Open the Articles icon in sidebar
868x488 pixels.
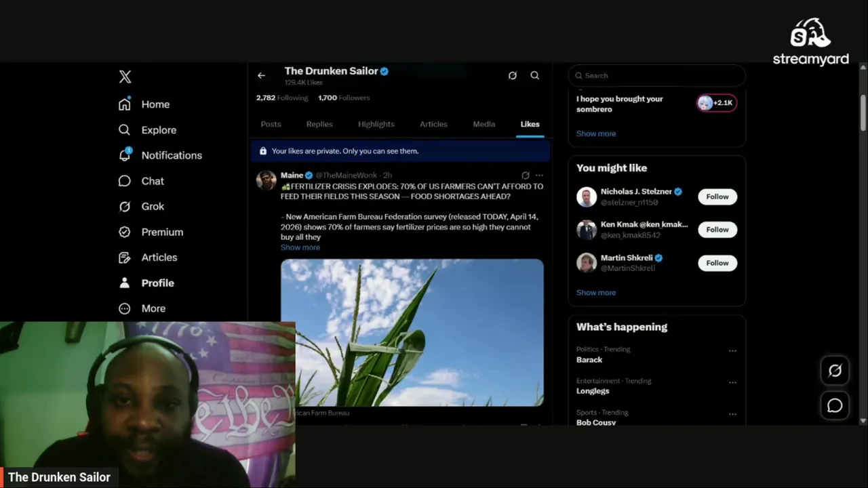click(x=124, y=258)
